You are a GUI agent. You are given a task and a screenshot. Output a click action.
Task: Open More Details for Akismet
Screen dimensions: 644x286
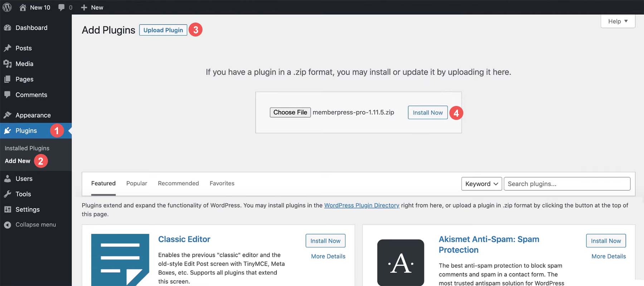[609, 256]
